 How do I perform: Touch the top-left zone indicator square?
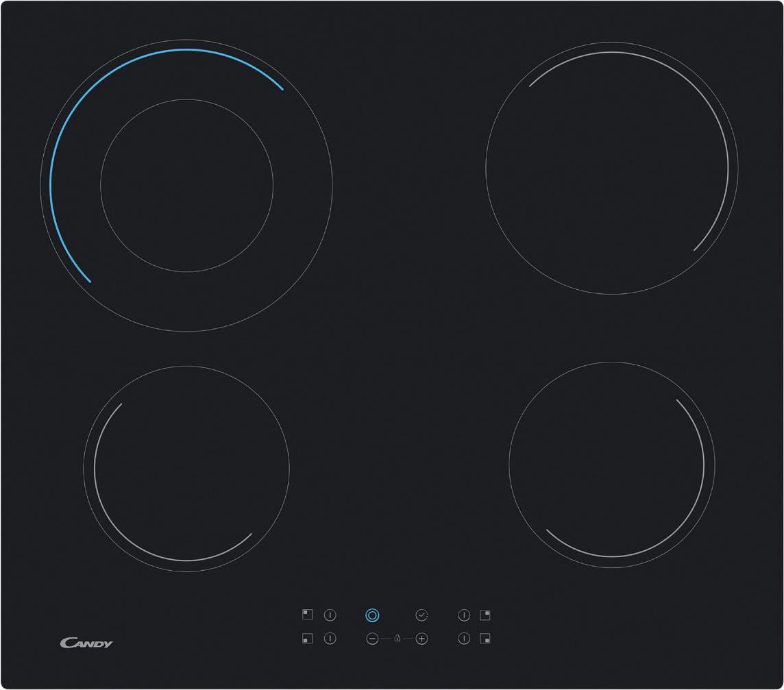308,615
